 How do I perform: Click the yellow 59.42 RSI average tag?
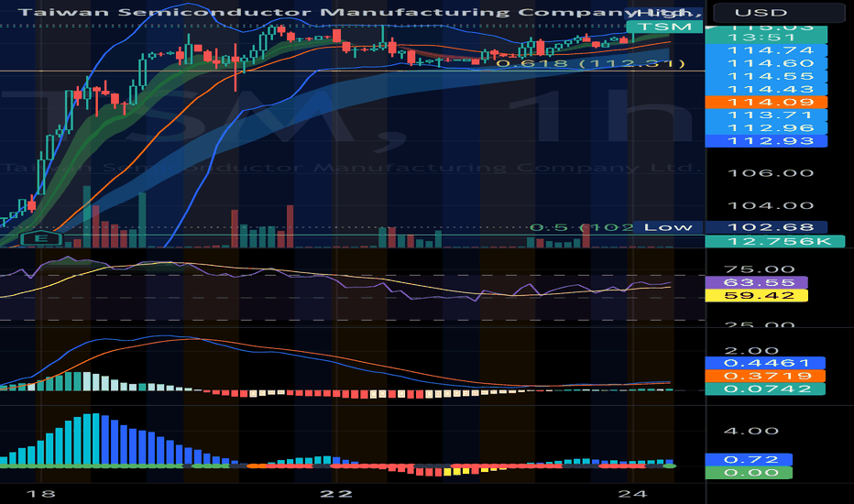756,295
